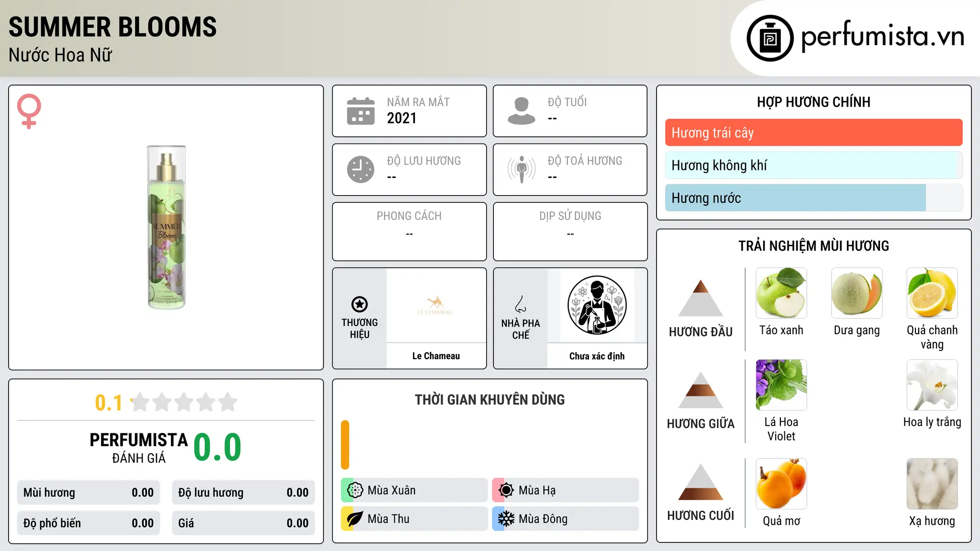
Task: Click the Chưa xác định perfumer label
Action: coord(597,356)
